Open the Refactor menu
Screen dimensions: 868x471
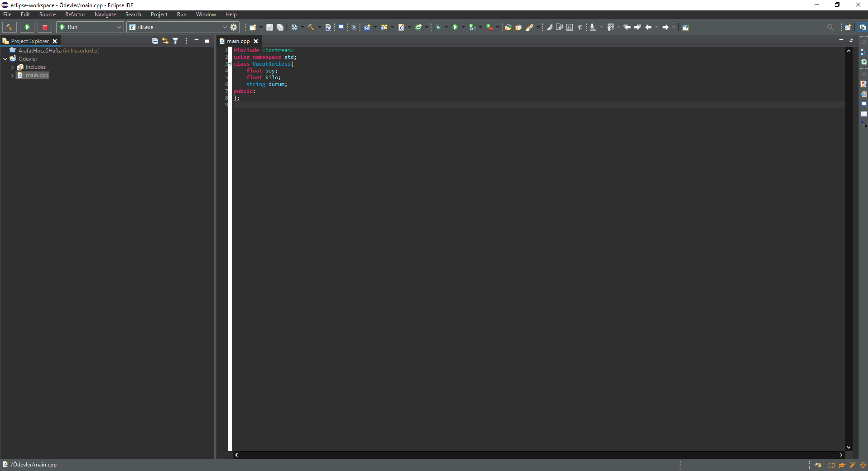75,14
